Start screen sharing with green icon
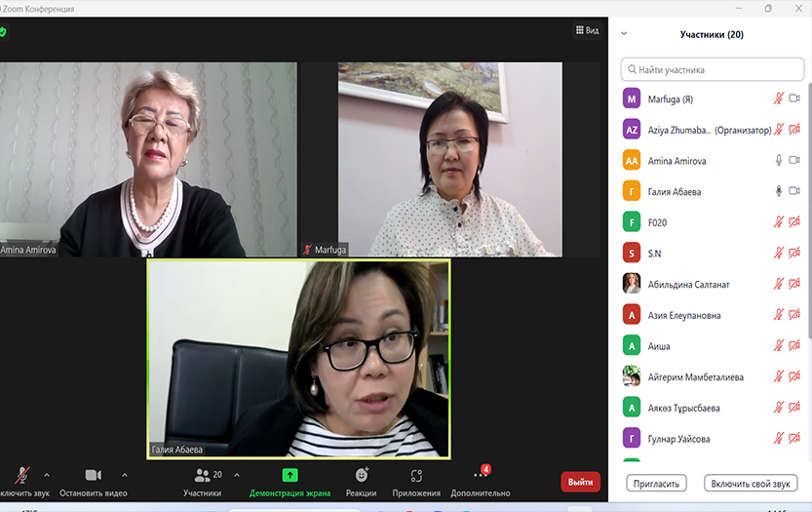 pos(290,475)
